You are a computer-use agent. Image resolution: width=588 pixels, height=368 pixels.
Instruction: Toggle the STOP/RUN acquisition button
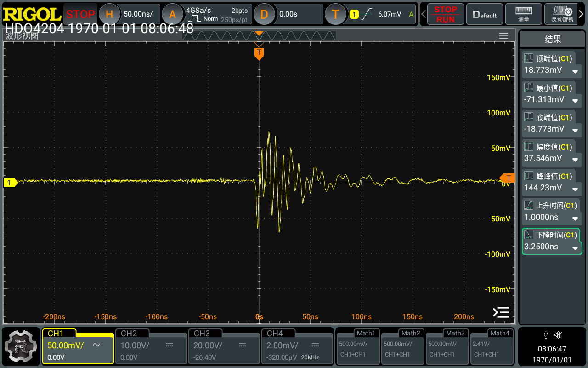445,14
